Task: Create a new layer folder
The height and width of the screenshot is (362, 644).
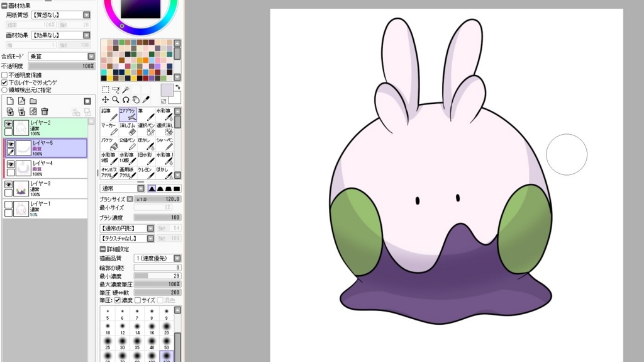Action: click(x=33, y=101)
